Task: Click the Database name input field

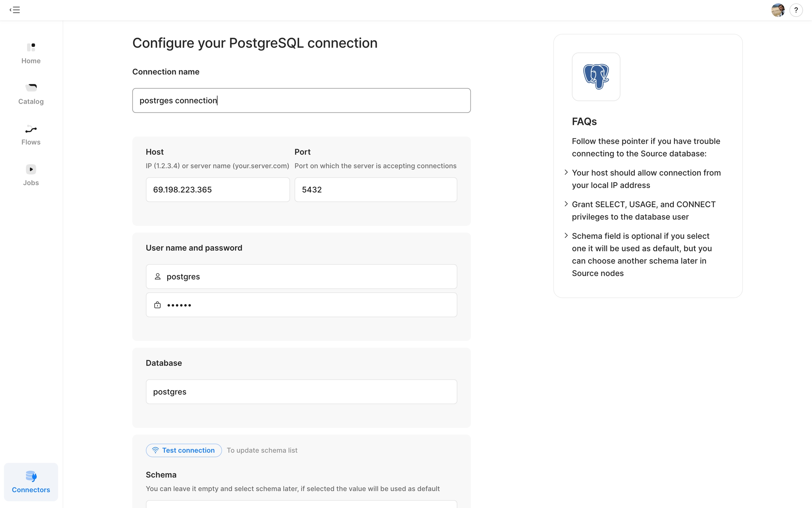Action: (301, 392)
